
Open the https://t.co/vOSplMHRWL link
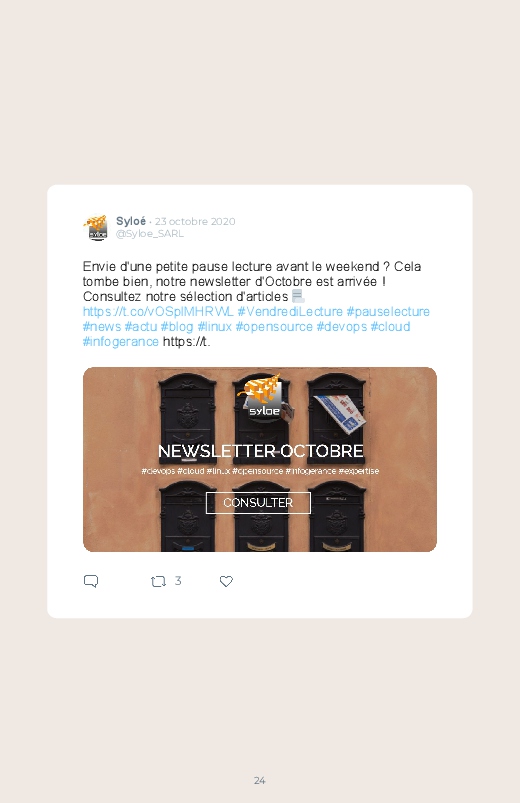(x=158, y=311)
